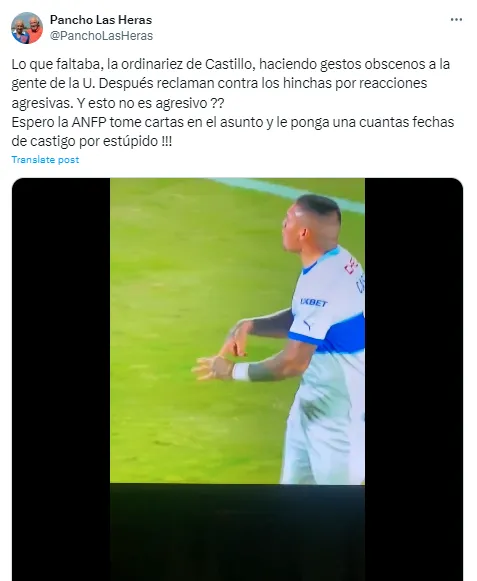Click the word ANFP in the tweet
Image resolution: width=477 pixels, height=581 pixels.
coord(88,122)
